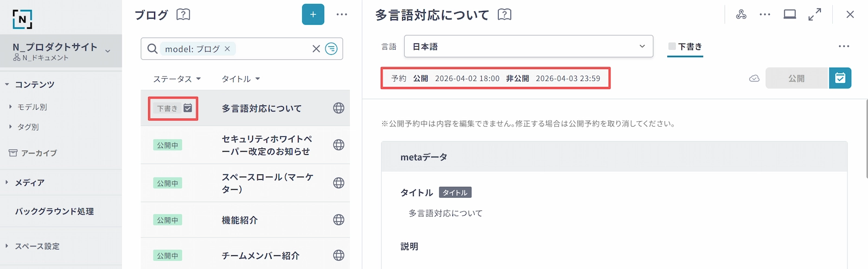
Task: Open the N_プロダクトサイト space switcher
Action: 61,51
